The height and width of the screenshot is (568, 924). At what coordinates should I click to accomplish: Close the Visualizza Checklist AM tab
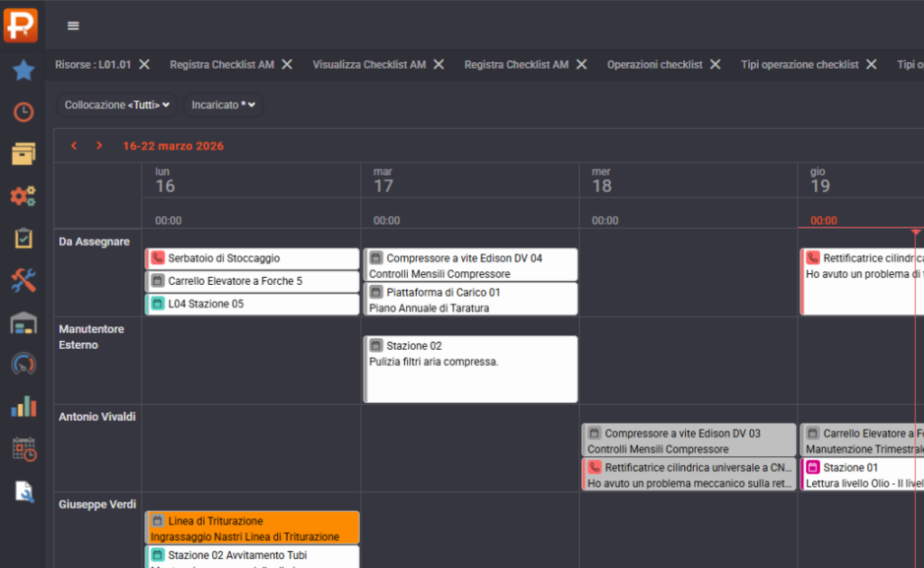coord(439,64)
